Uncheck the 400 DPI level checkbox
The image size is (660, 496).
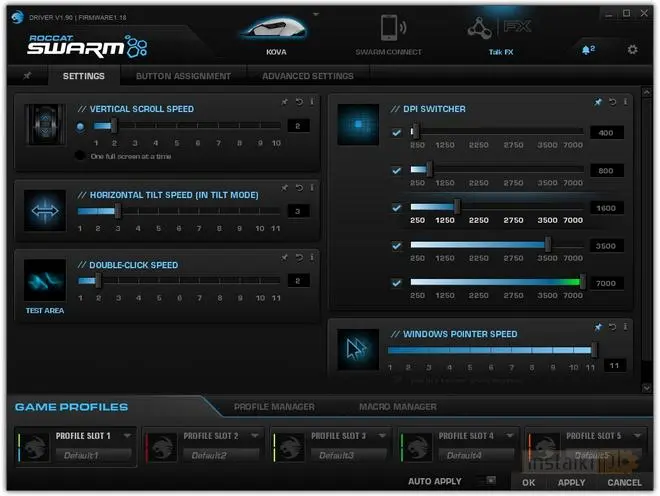pos(397,133)
